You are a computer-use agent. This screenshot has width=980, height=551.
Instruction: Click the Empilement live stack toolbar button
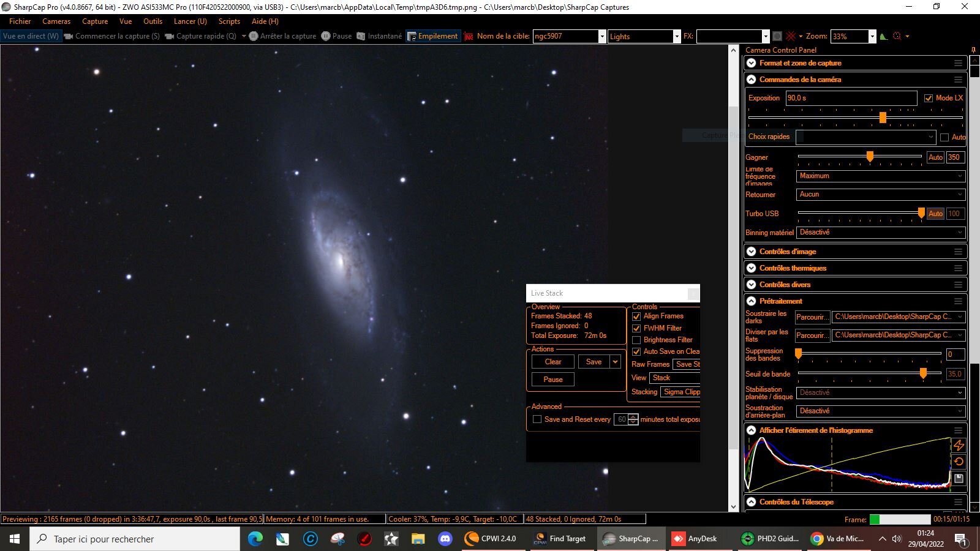pos(433,36)
